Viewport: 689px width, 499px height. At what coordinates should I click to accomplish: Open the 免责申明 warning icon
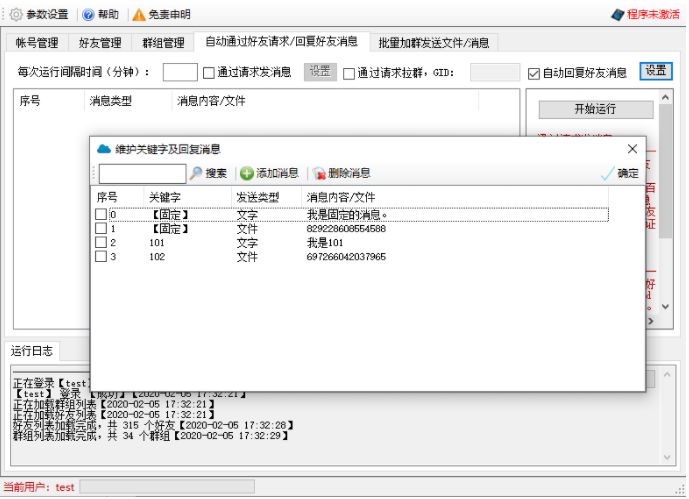tap(139, 15)
